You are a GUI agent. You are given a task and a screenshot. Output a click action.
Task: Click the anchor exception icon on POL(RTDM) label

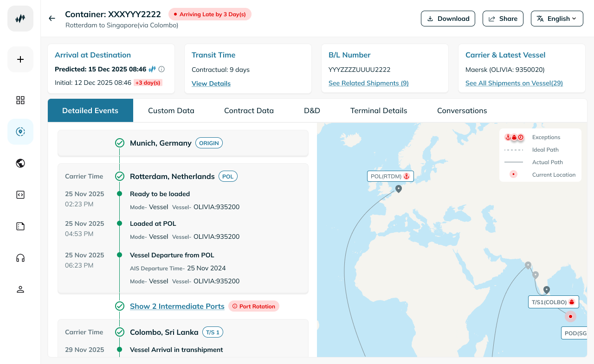tap(407, 176)
